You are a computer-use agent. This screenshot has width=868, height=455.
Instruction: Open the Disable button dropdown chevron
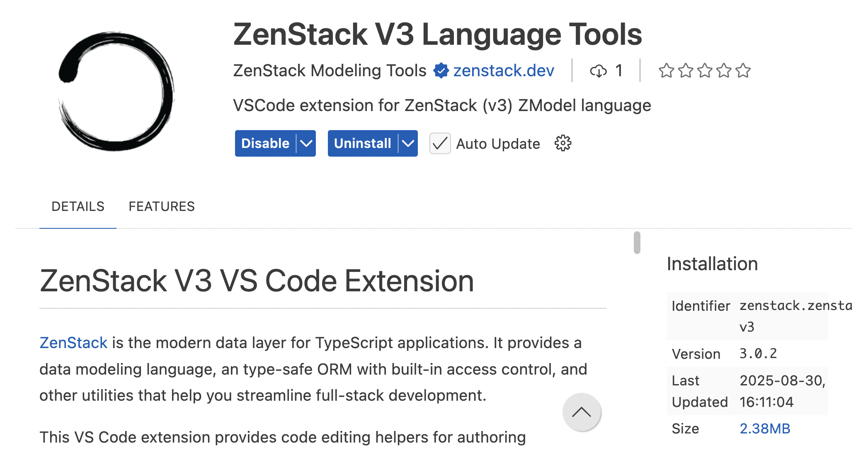(x=305, y=143)
